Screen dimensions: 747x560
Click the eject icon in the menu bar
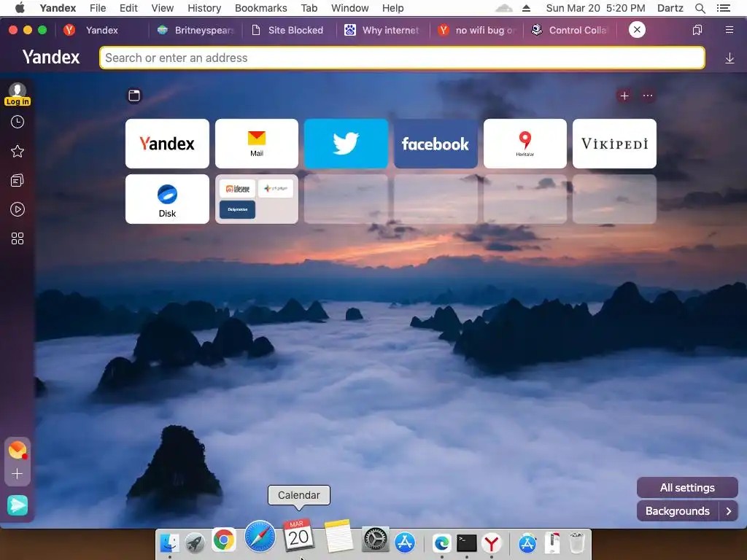click(526, 8)
